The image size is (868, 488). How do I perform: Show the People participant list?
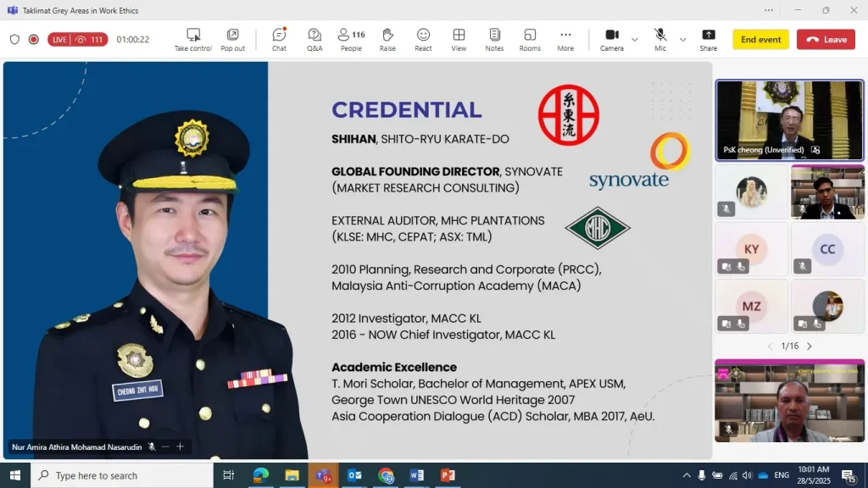[x=351, y=39]
